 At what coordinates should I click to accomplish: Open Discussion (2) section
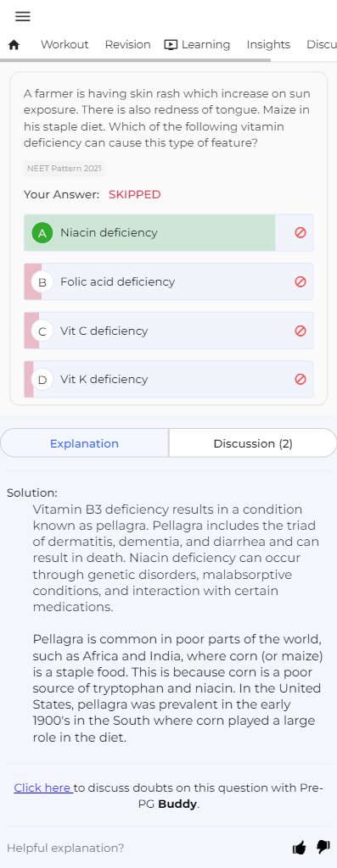(253, 442)
